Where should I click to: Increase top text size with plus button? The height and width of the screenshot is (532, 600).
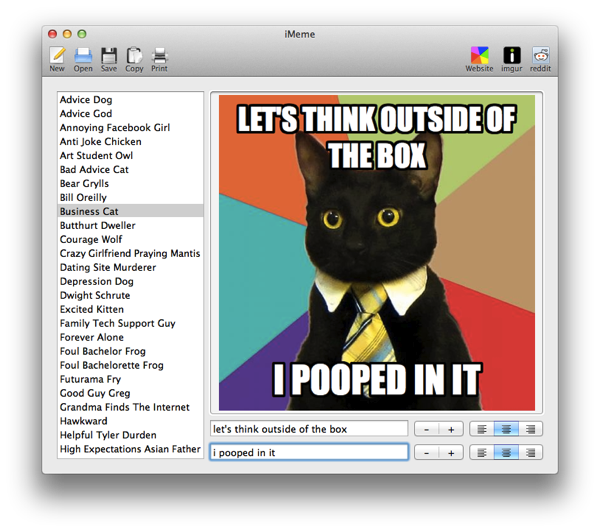point(451,429)
